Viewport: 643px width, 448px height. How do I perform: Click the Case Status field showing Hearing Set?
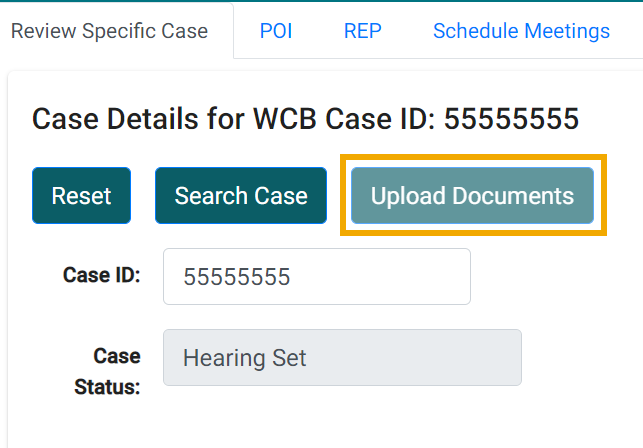click(x=341, y=357)
